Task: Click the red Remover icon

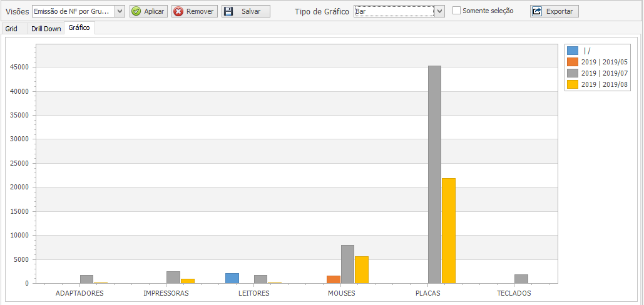Action: [x=178, y=11]
